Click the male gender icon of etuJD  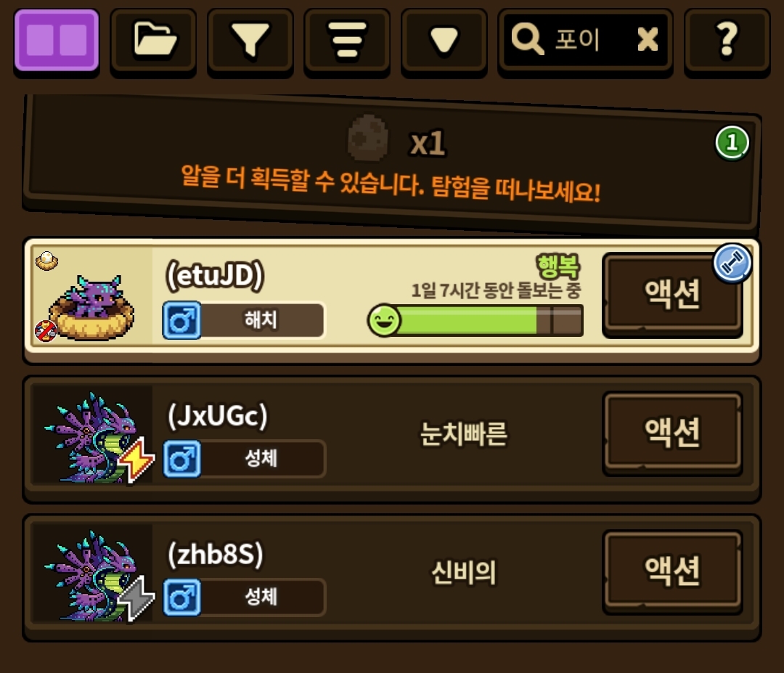coord(182,320)
